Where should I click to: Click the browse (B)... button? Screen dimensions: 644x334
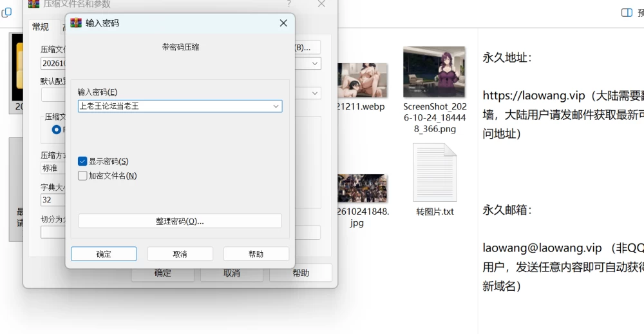[x=307, y=47]
